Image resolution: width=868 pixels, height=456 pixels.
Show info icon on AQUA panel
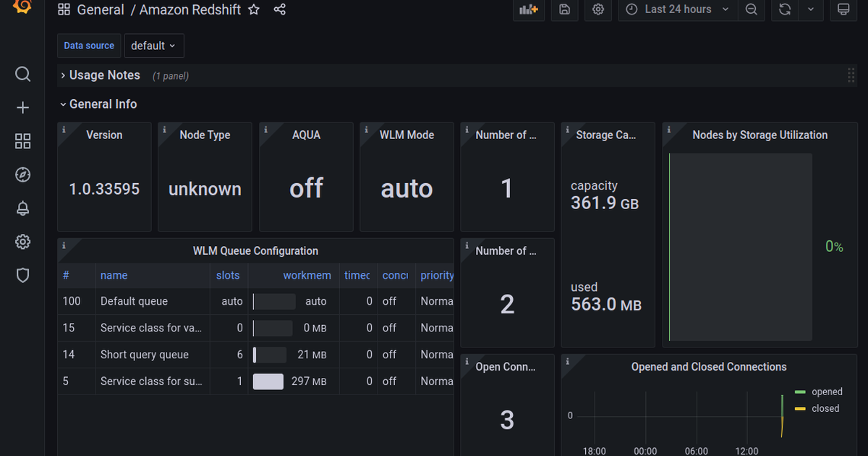click(266, 130)
